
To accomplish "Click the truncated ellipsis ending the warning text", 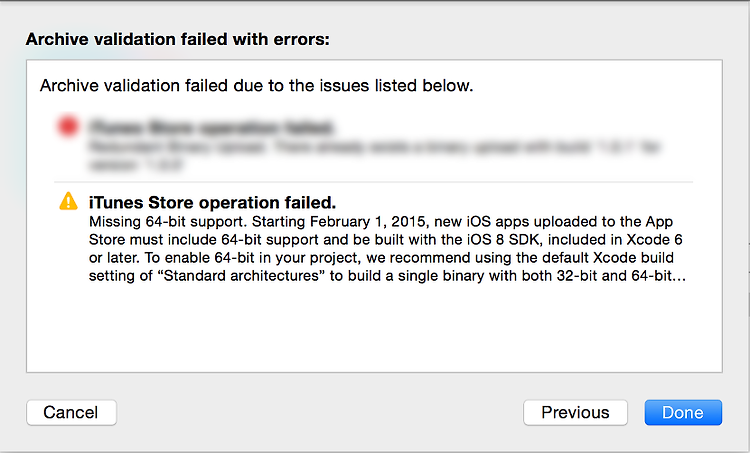I will (679, 276).
